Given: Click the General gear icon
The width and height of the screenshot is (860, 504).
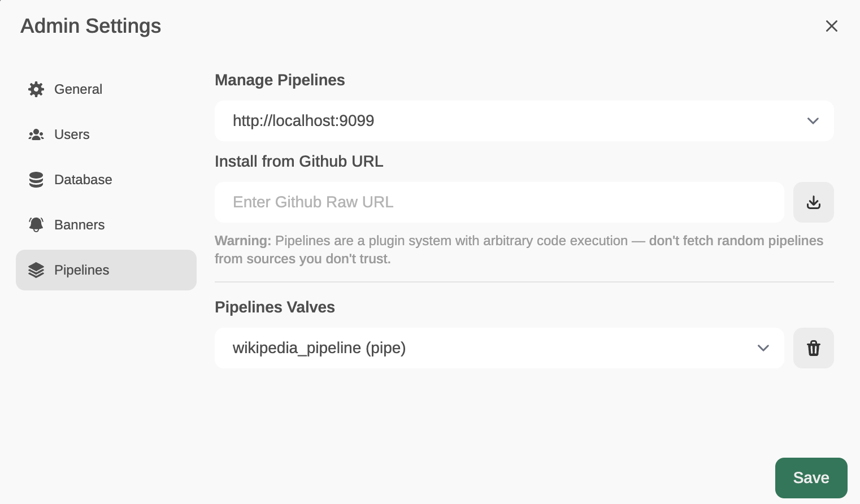Looking at the screenshot, I should click(36, 89).
